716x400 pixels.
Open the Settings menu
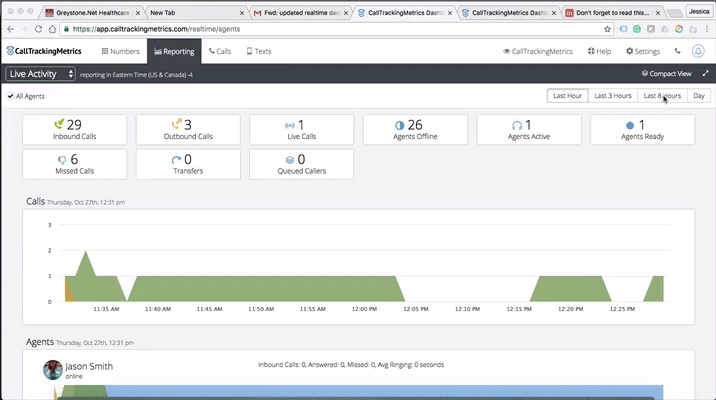[x=642, y=51]
